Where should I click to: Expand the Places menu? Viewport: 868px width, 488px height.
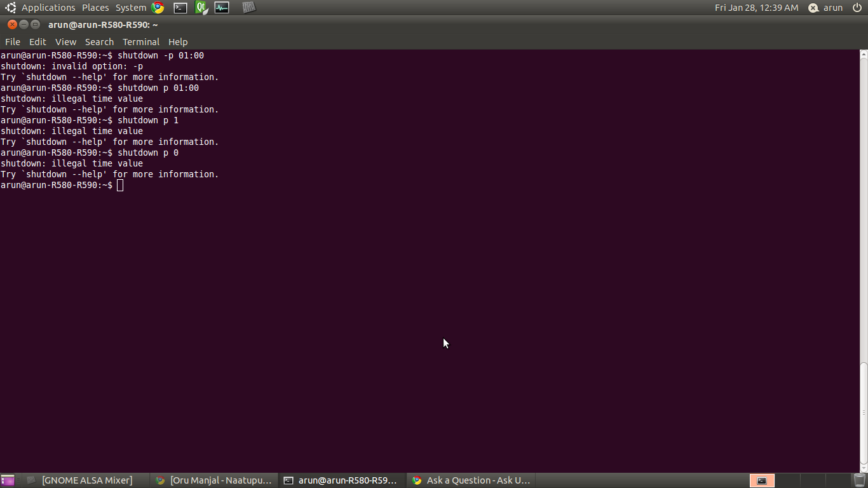click(x=95, y=8)
